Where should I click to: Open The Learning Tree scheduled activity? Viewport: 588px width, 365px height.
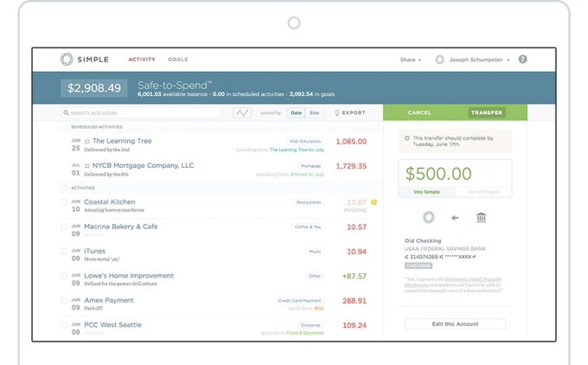[122, 141]
